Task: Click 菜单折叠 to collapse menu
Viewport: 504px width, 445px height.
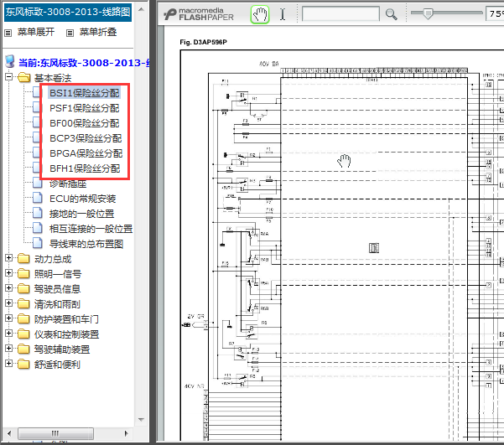Action: [98, 32]
